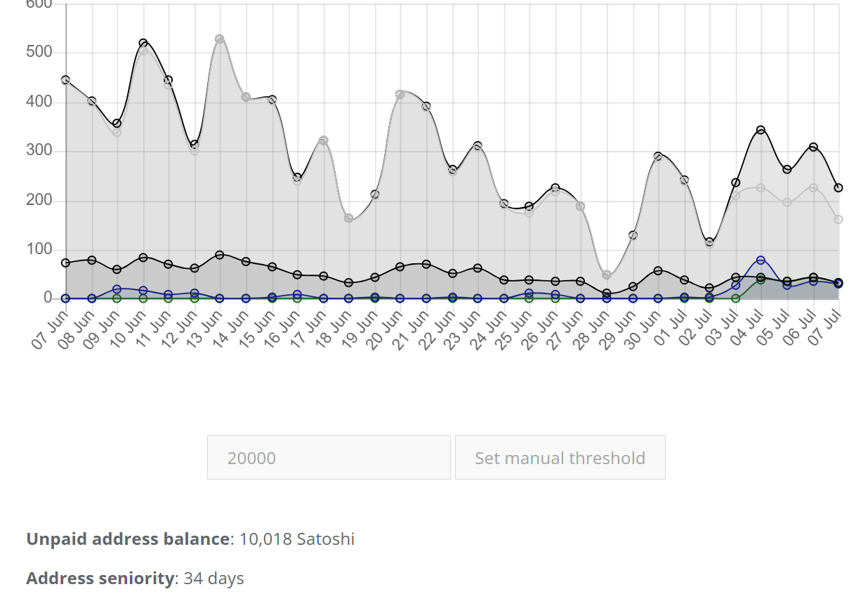Click the black line data point at 04 Jul peak
This screenshot has height=594, width=868.
click(761, 130)
